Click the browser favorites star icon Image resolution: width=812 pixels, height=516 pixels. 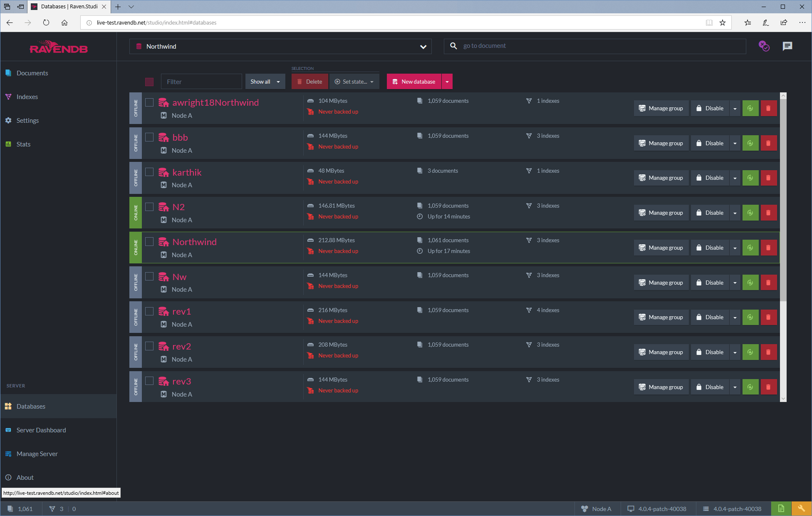click(x=723, y=23)
